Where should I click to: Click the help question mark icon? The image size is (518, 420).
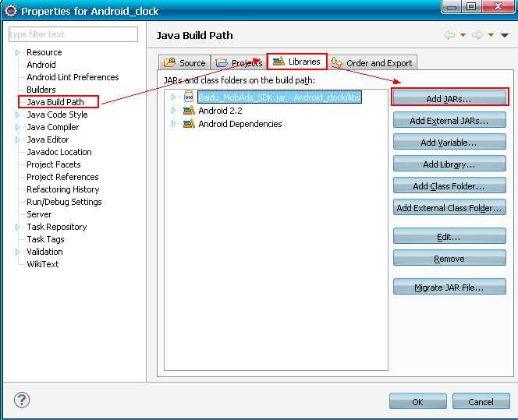point(22,400)
